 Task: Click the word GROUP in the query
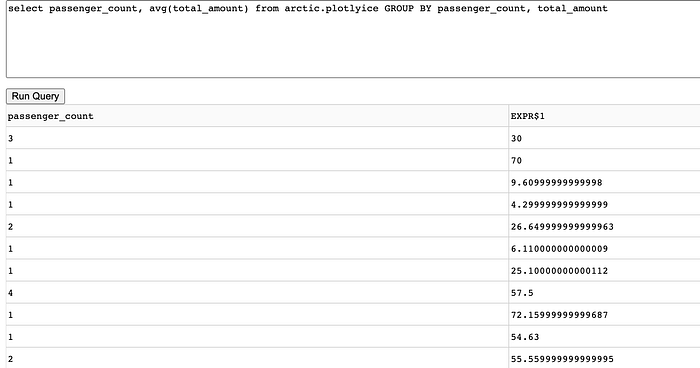coord(399,8)
